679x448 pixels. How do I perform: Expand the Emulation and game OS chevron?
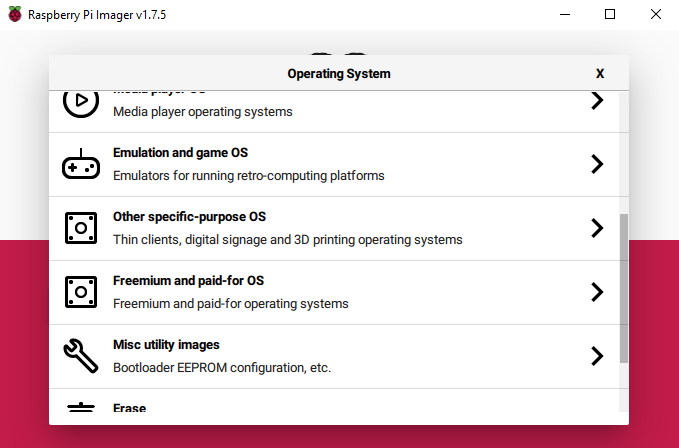(597, 164)
